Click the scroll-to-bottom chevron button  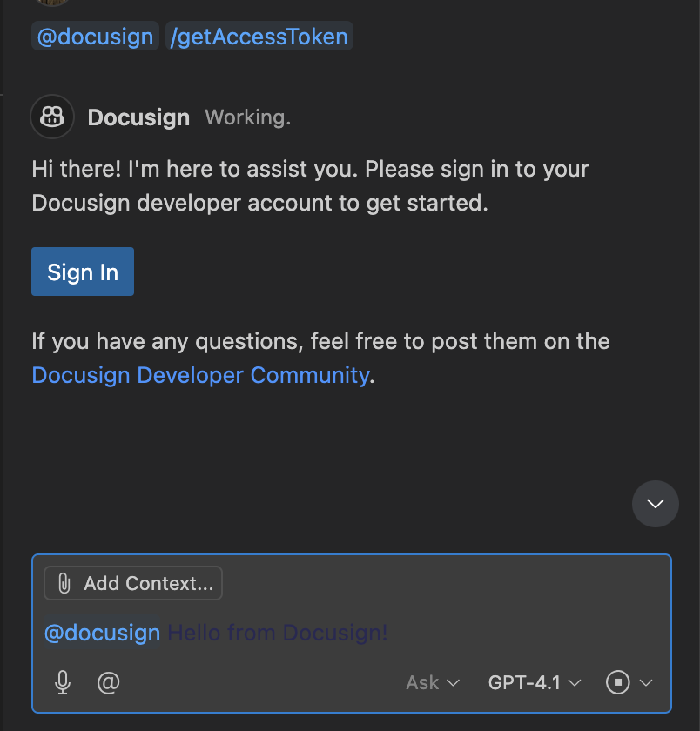[656, 503]
